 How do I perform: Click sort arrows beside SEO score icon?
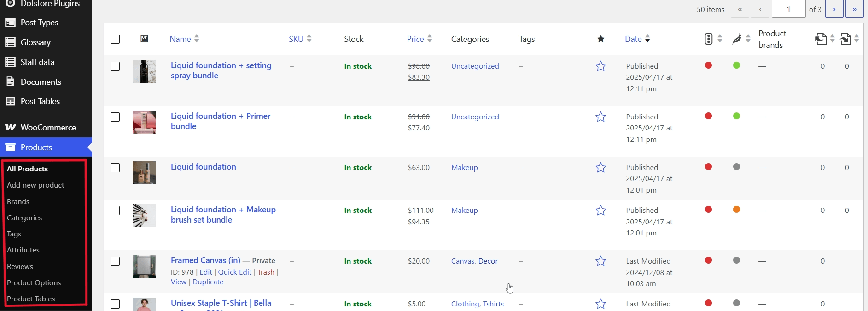tap(720, 39)
